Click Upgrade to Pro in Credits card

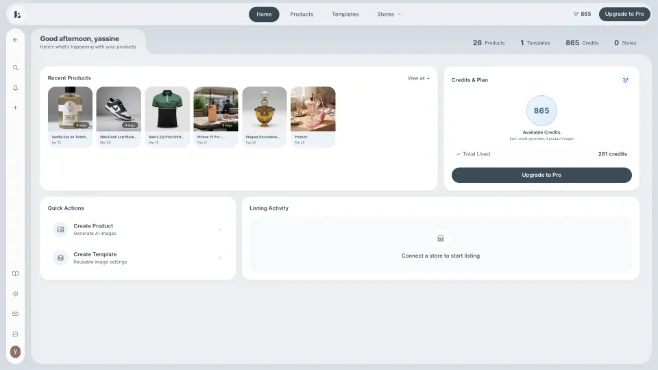[x=541, y=175]
